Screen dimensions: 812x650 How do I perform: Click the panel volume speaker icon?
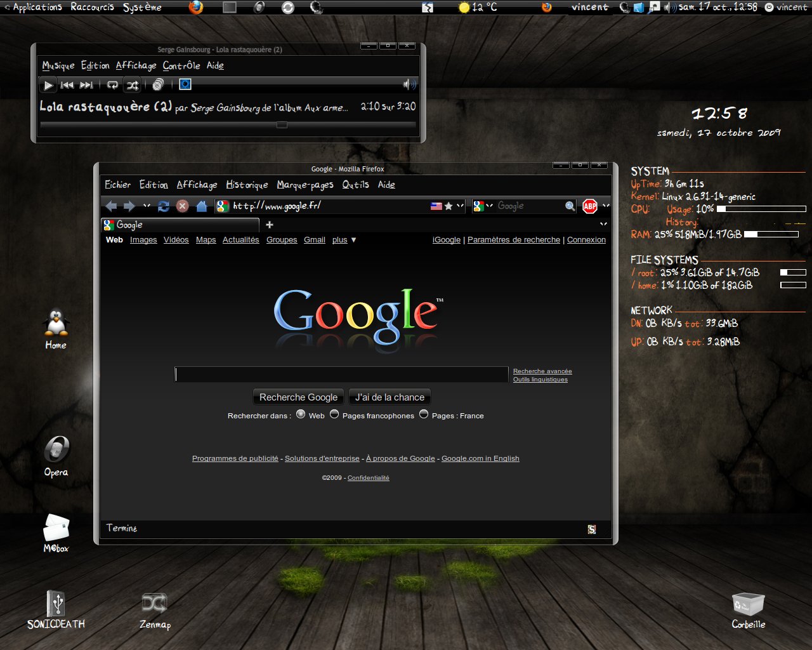669,7
